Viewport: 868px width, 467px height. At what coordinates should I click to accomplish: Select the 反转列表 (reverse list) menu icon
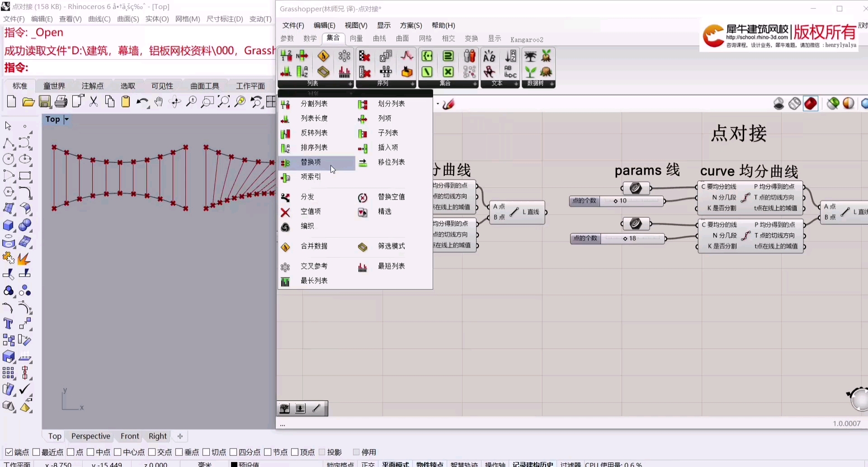(286, 133)
